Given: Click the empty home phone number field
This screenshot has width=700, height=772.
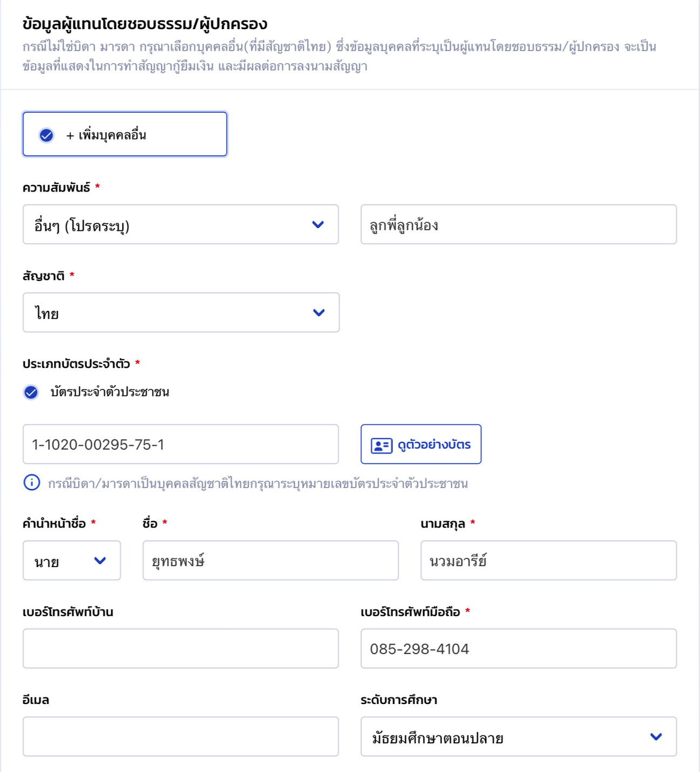Looking at the screenshot, I should (x=180, y=648).
